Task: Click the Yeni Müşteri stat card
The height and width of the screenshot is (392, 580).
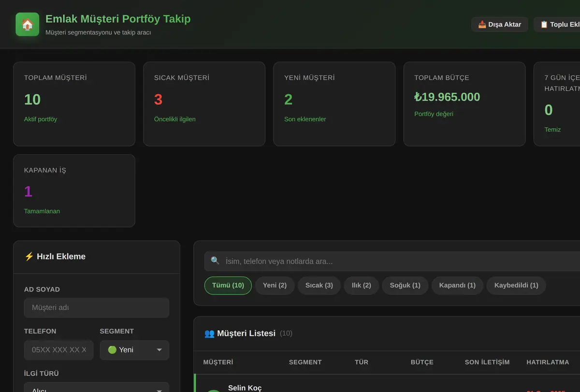Action: 334,104
